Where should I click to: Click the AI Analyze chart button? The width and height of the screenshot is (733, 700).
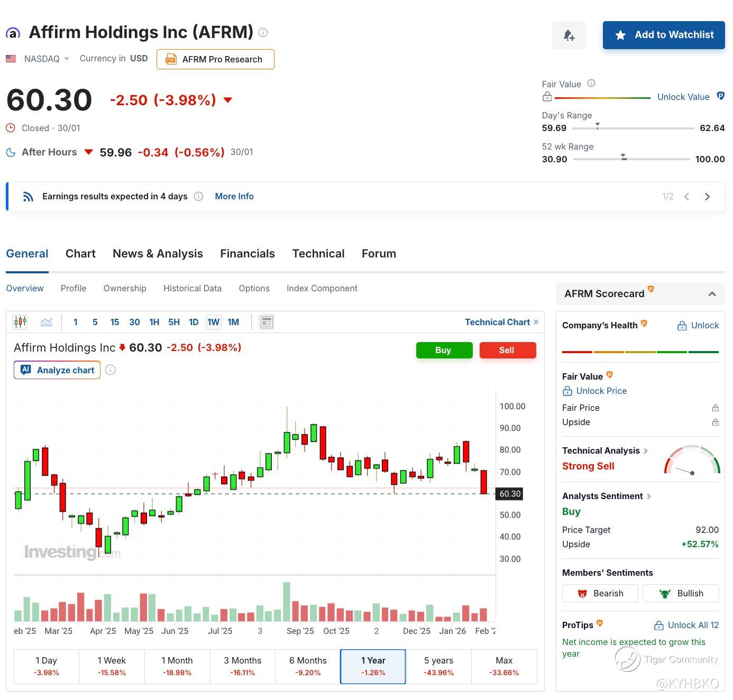[57, 370]
